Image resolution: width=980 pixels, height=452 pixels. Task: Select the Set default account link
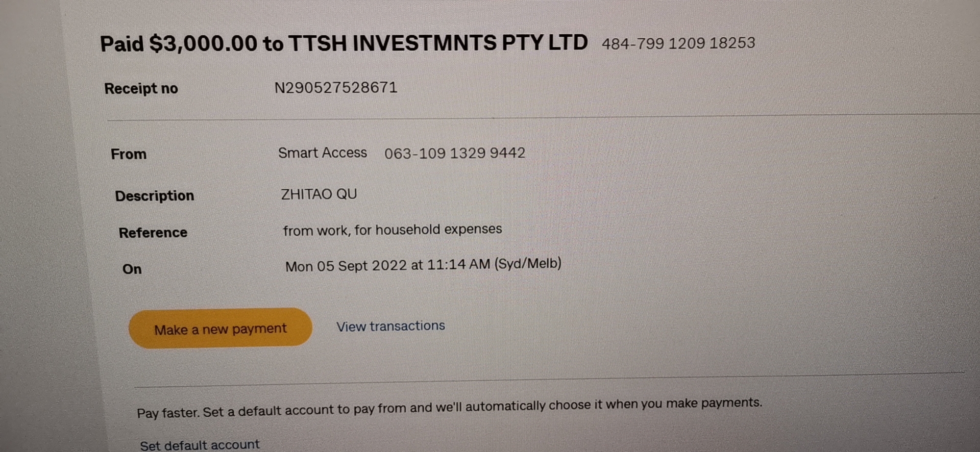200,445
